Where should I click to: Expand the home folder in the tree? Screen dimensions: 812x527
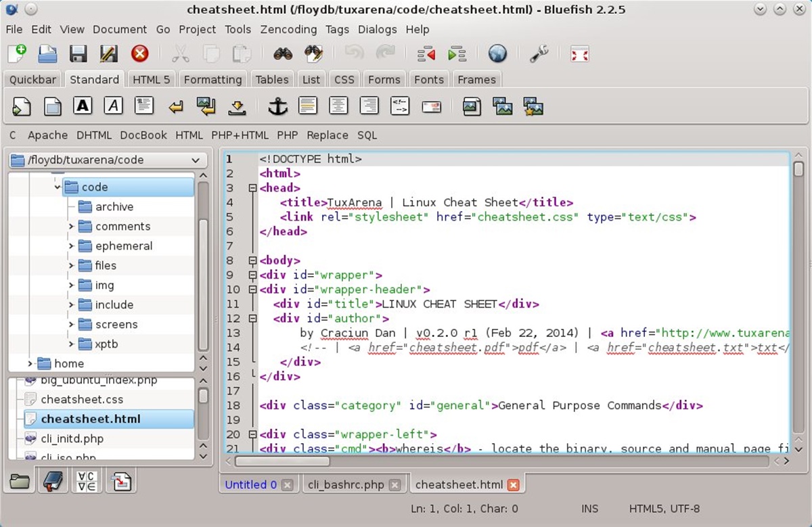pyautogui.click(x=30, y=364)
